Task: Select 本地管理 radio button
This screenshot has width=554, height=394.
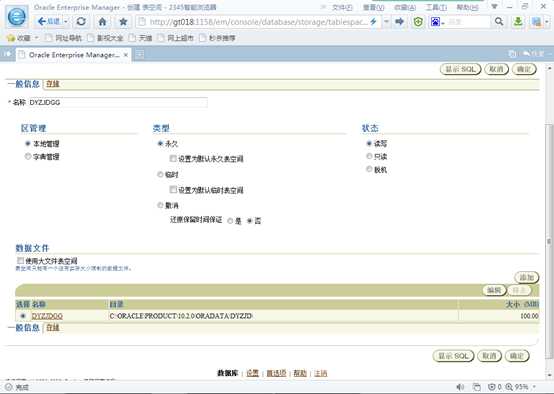Action: (28, 143)
